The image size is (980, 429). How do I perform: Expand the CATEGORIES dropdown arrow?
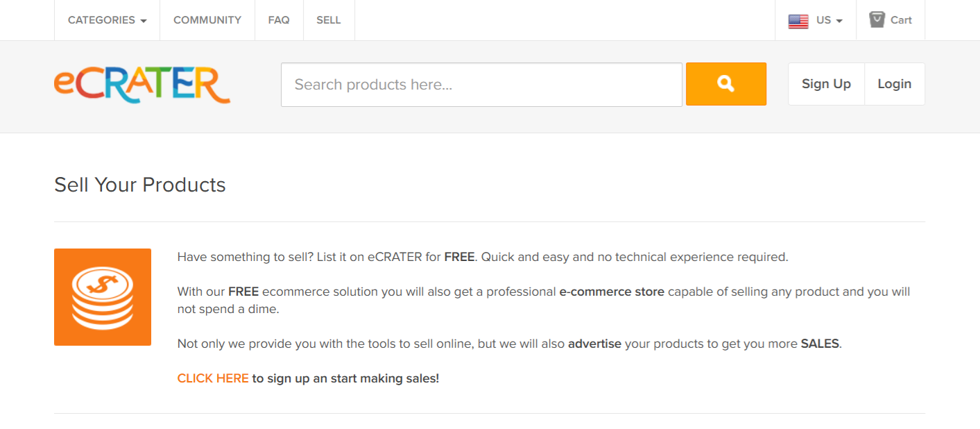click(x=145, y=21)
